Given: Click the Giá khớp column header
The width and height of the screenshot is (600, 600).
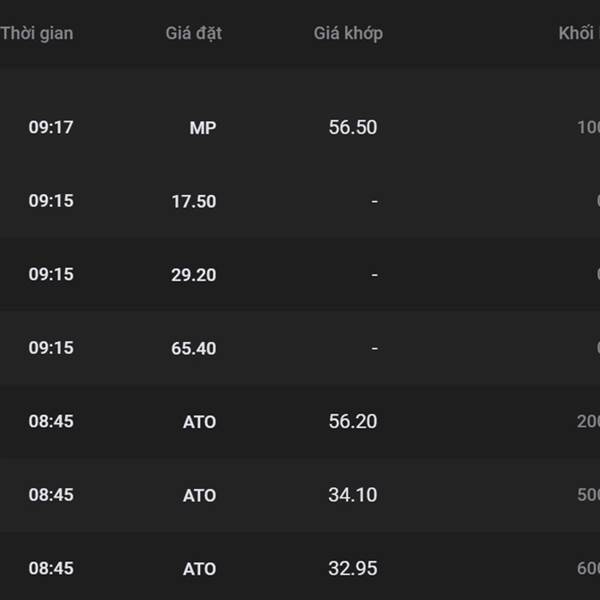Looking at the screenshot, I should click(x=348, y=33).
